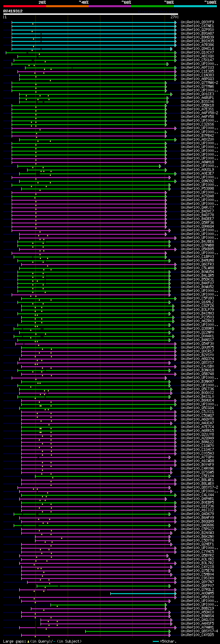
Task: Open hit UniRef100_A8PGQ3
Action: 197,79
